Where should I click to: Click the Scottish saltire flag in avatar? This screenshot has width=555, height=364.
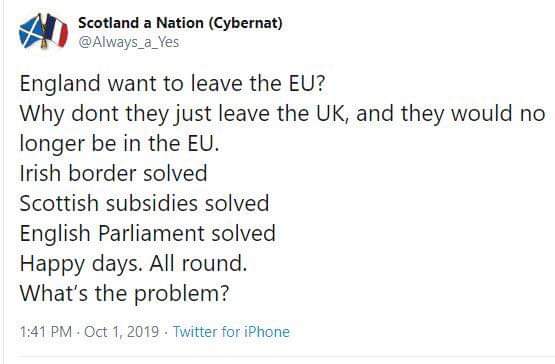(31, 33)
